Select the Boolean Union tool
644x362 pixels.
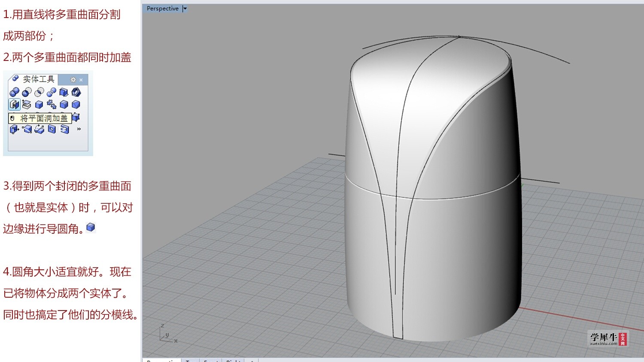tap(14, 92)
